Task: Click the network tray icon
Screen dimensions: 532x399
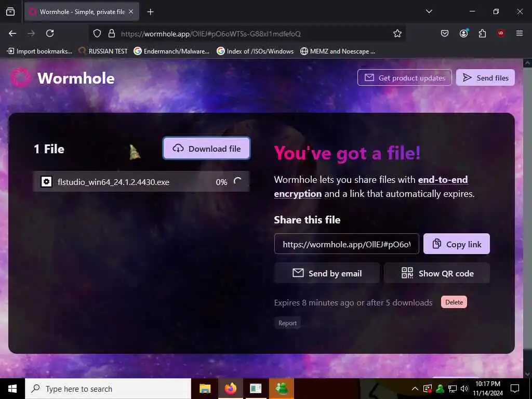Action: (452, 389)
